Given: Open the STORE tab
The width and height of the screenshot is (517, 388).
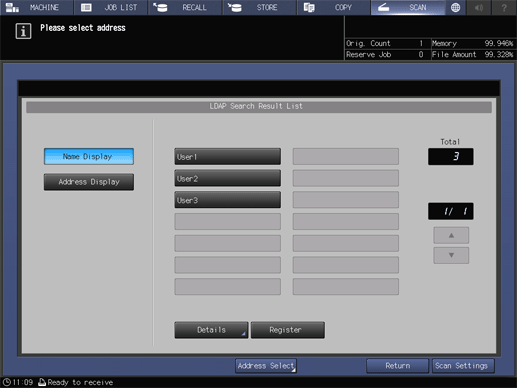Looking at the screenshot, I should point(259,7).
